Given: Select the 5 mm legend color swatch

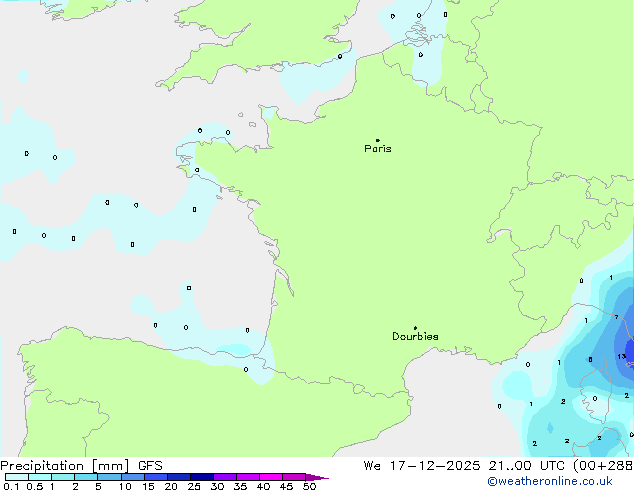Looking at the screenshot, I should point(109,477).
